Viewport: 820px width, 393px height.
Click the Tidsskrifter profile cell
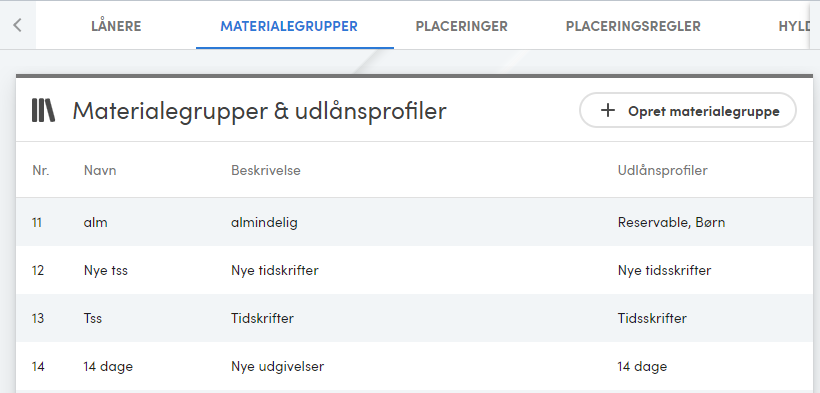coord(652,319)
